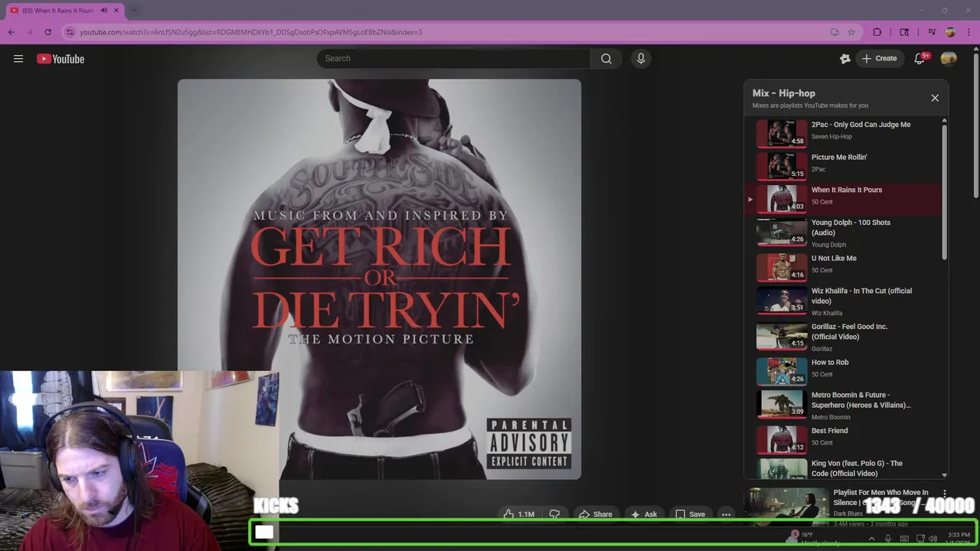Image resolution: width=980 pixels, height=551 pixels.
Task: Open more actions three-dot under video
Action: (x=726, y=514)
